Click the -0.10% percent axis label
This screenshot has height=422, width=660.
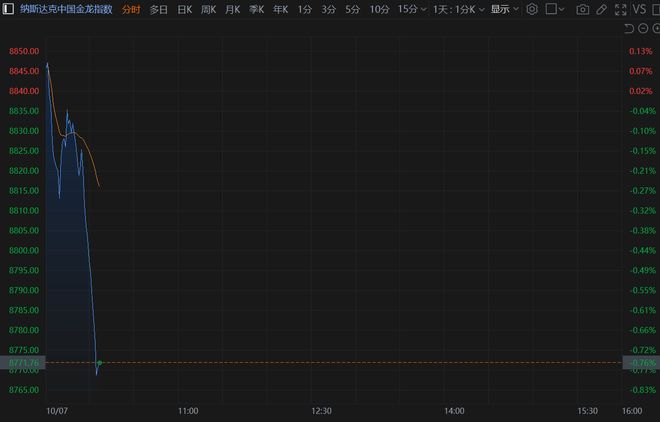pyautogui.click(x=642, y=131)
